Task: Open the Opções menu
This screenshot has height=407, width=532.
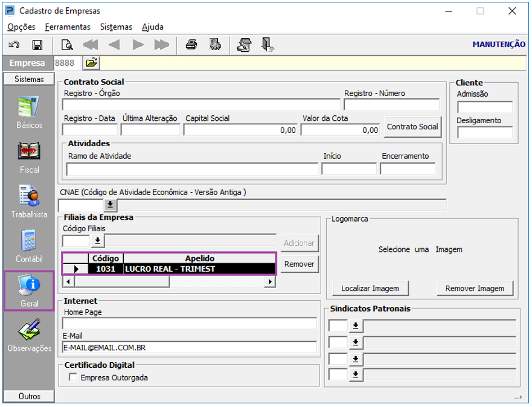Action: point(21,27)
